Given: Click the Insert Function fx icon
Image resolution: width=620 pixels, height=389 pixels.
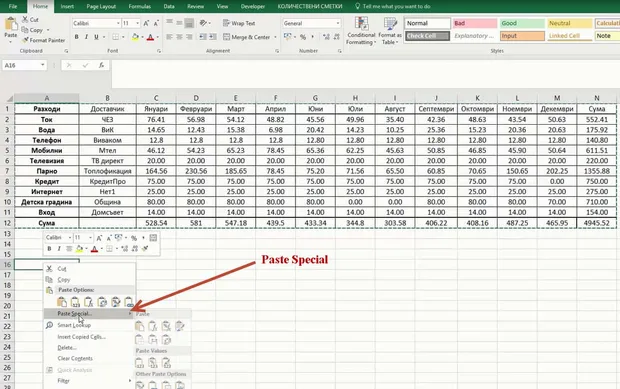Looking at the screenshot, I should 102,65.
